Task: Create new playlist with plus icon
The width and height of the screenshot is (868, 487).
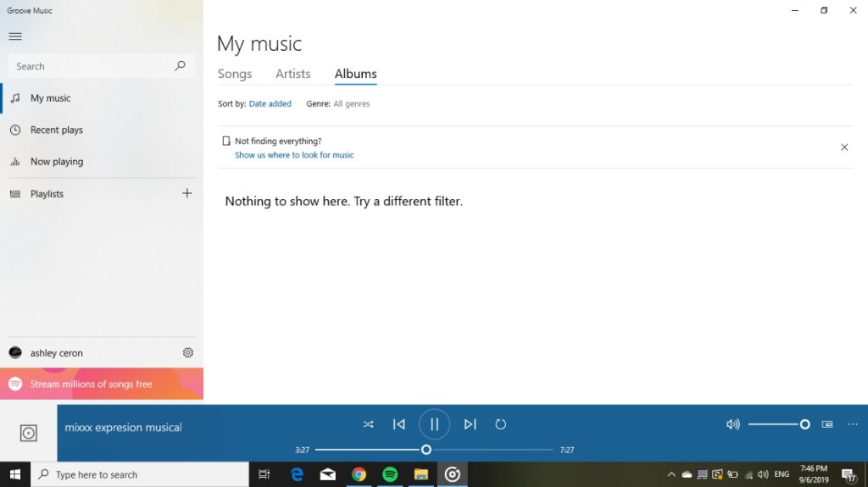Action: tap(187, 193)
